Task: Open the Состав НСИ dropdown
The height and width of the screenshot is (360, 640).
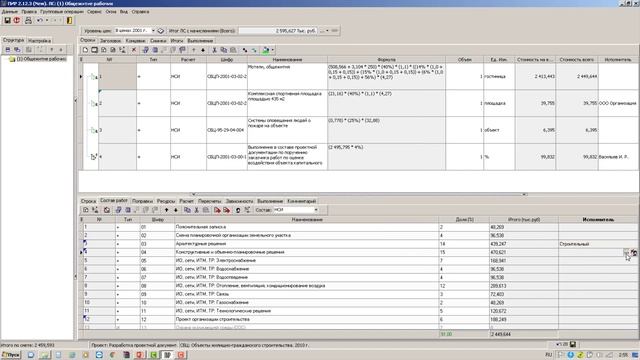Action: coord(316,210)
